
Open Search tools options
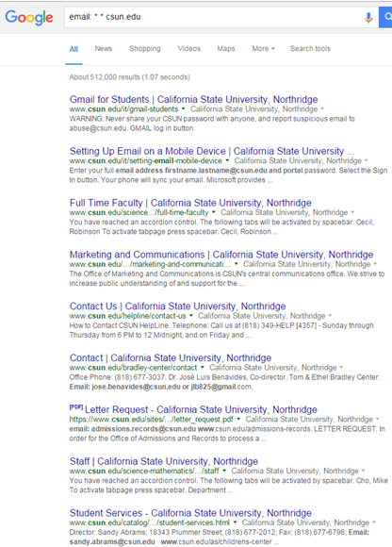coord(310,48)
